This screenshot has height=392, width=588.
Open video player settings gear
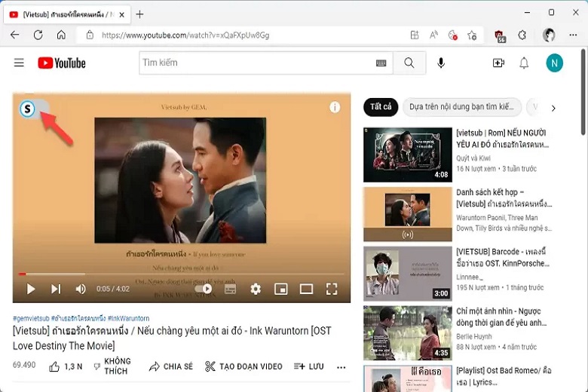tap(256, 289)
